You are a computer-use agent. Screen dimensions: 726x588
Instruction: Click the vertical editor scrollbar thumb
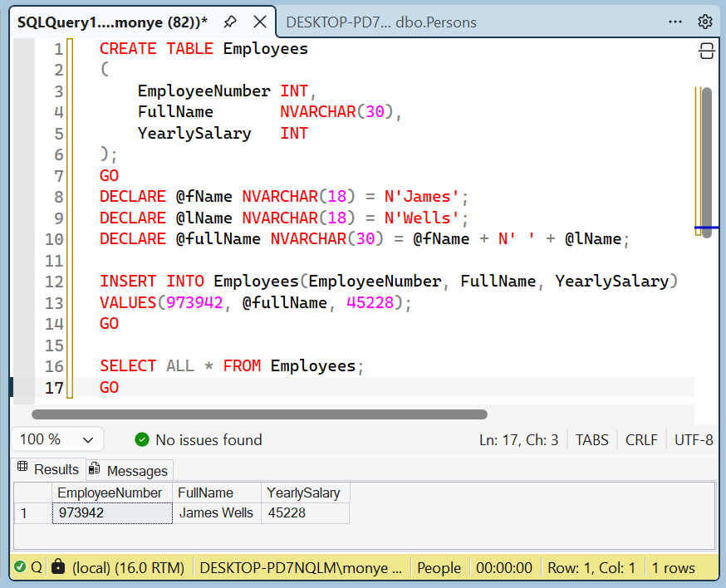[x=707, y=163]
